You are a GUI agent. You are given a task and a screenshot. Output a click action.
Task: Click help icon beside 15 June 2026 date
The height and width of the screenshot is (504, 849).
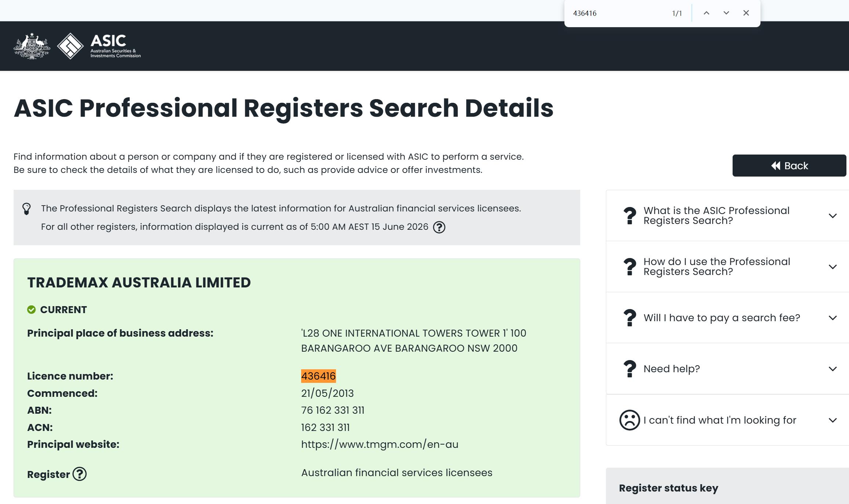(439, 227)
